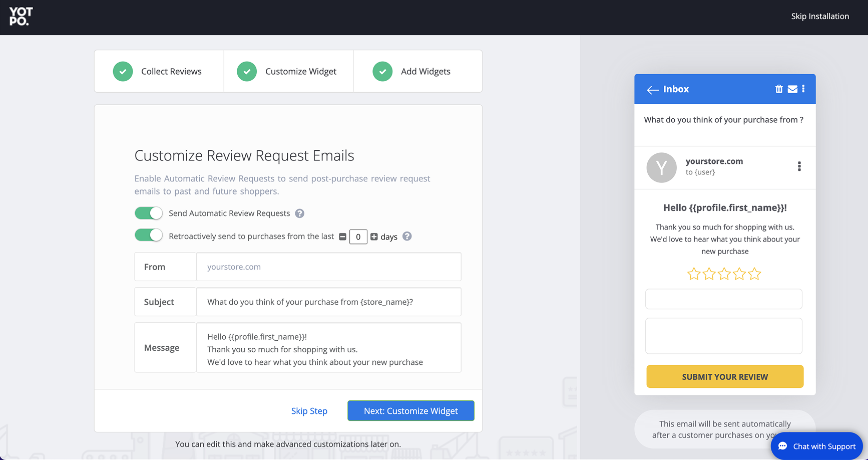Click Skip Step link
This screenshot has height=460, width=868.
click(309, 411)
